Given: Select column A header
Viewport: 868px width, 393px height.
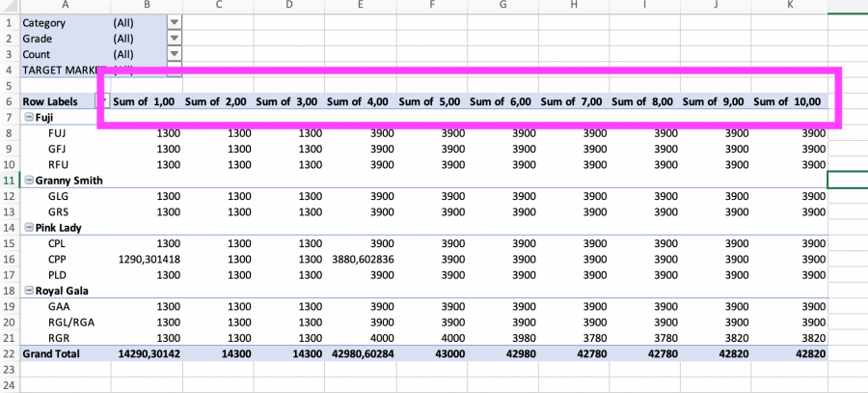Looking at the screenshot, I should (66, 6).
